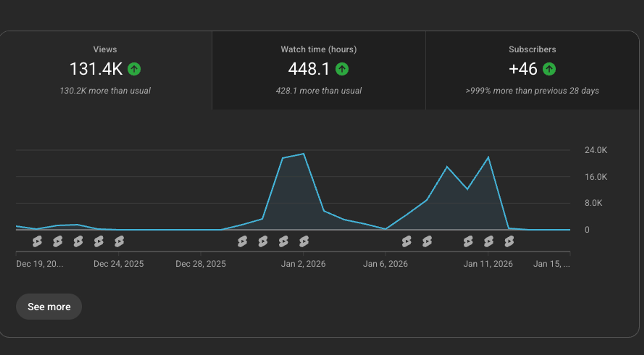Click '428.1 more than usual' text
The width and height of the screenshot is (644, 355).
coord(319,91)
